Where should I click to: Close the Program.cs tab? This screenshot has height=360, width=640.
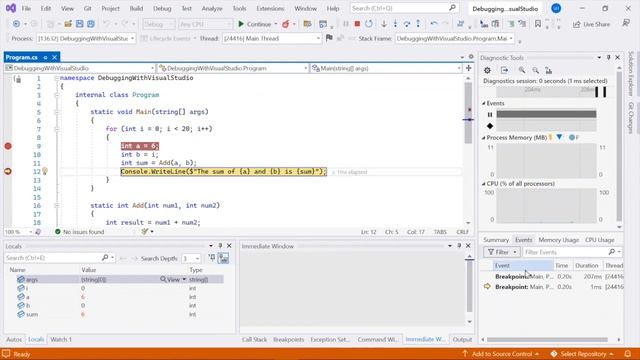[54, 57]
